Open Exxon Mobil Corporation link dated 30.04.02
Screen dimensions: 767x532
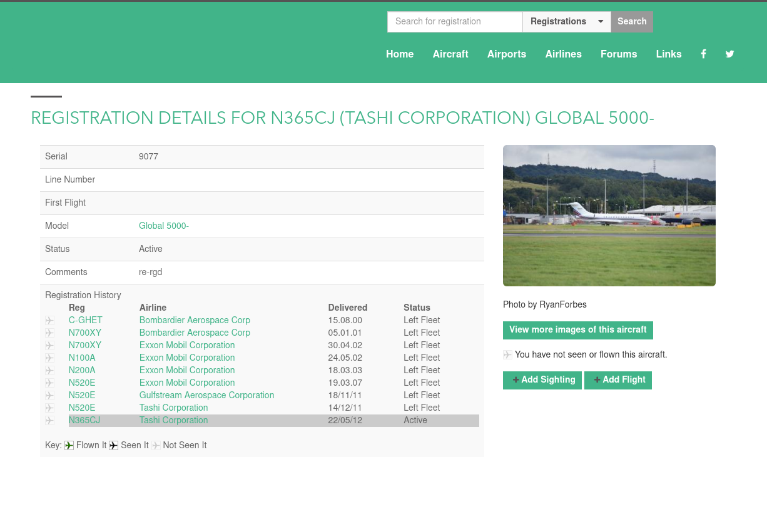coord(187,345)
